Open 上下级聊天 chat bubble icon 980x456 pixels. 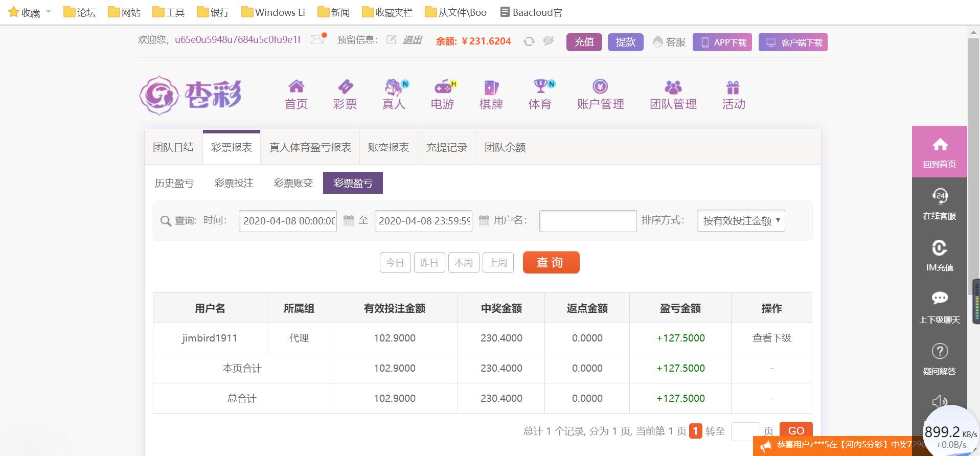click(940, 299)
